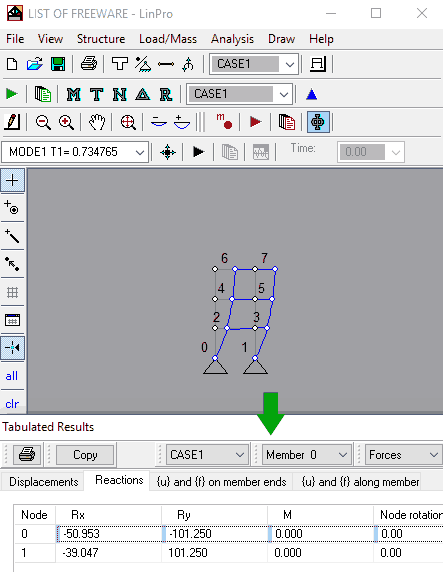Open table window icon in sidebar
The image size is (443, 572).
12,320
